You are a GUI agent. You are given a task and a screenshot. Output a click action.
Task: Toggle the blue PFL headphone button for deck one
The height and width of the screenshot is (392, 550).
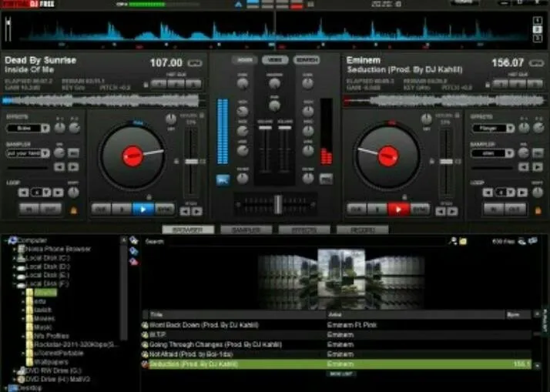[223, 180]
